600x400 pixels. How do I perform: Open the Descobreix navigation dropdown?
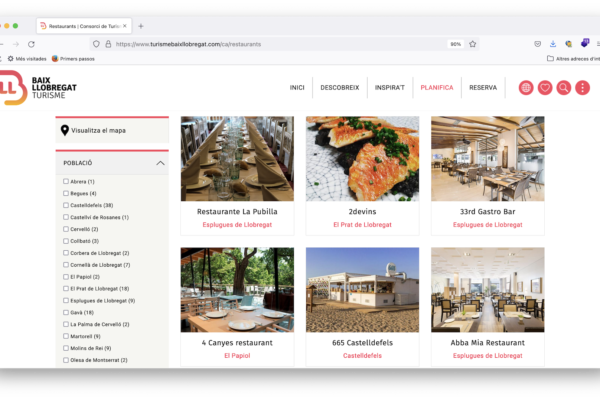point(340,88)
